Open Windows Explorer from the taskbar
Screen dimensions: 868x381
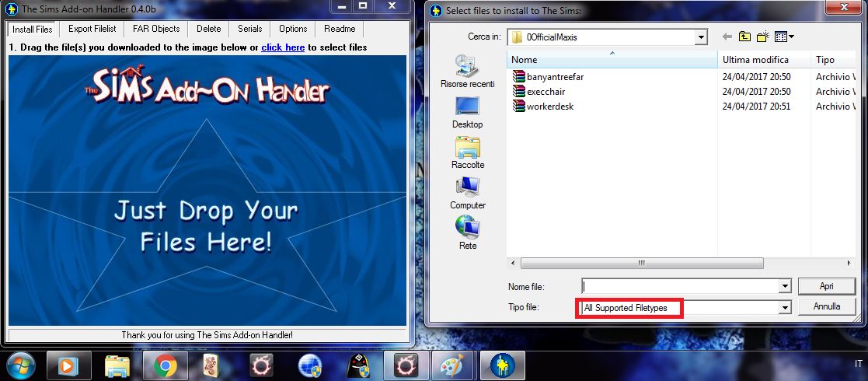117,366
